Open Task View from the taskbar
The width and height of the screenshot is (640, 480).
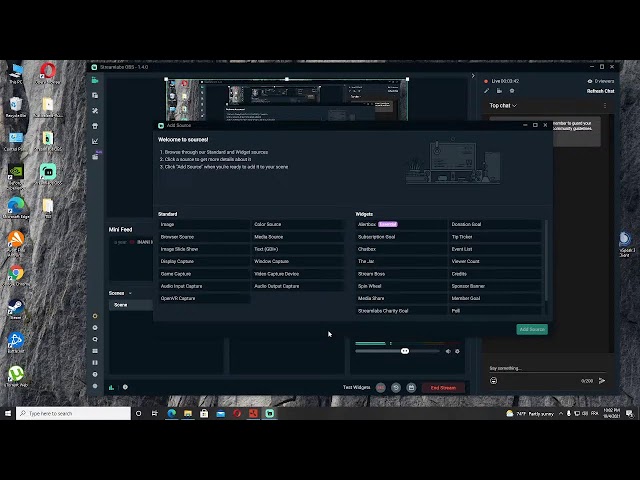[155, 413]
